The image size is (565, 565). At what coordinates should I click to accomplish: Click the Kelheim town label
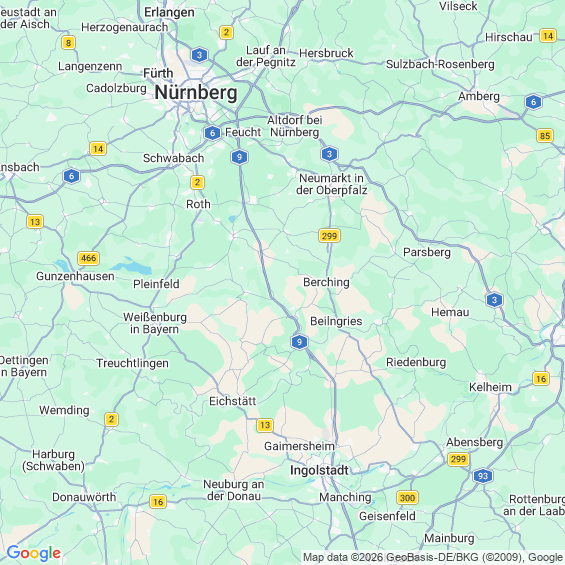490,387
